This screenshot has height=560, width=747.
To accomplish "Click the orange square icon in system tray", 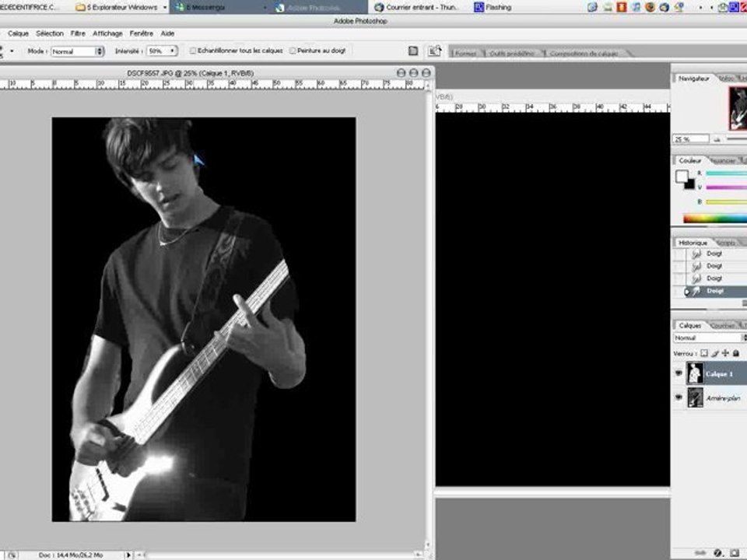I will click(622, 7).
